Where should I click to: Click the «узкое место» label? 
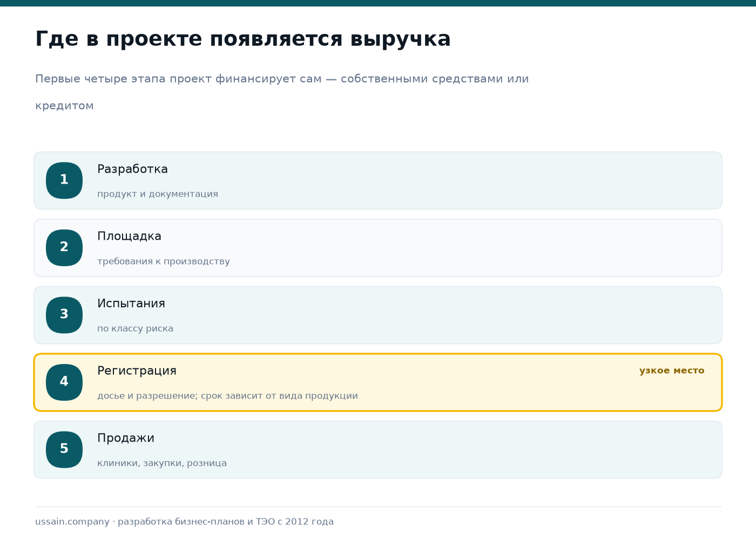pos(672,370)
